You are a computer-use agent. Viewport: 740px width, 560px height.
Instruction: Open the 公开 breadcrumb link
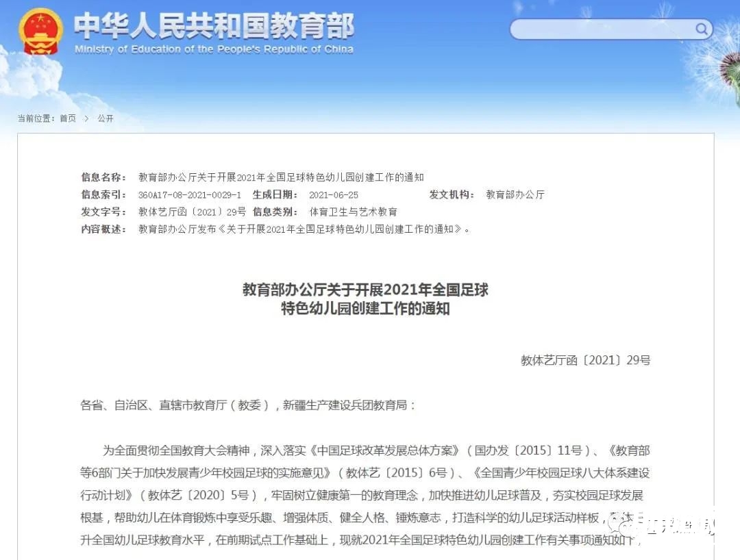click(x=106, y=118)
